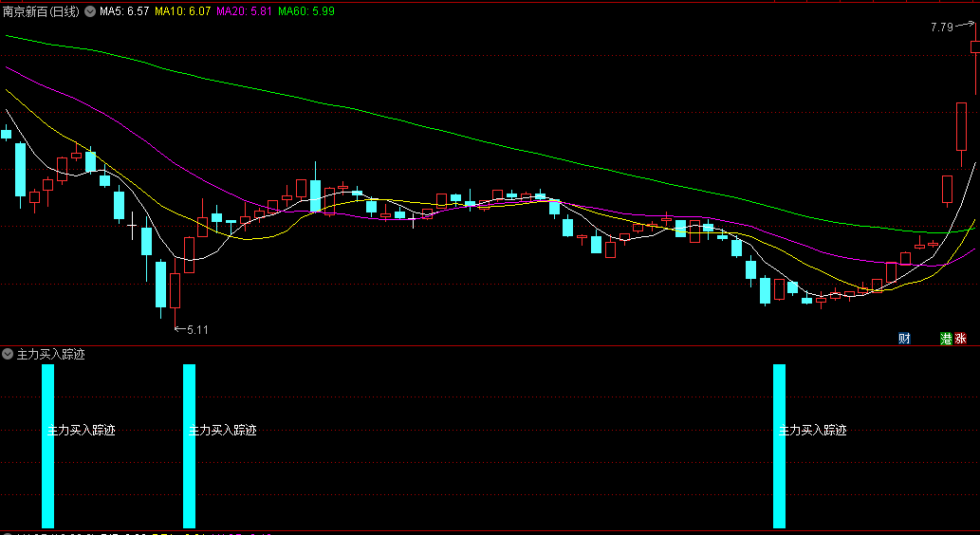Click the red 涨 marker icon
Screen dimensions: 980x535
[x=960, y=338]
